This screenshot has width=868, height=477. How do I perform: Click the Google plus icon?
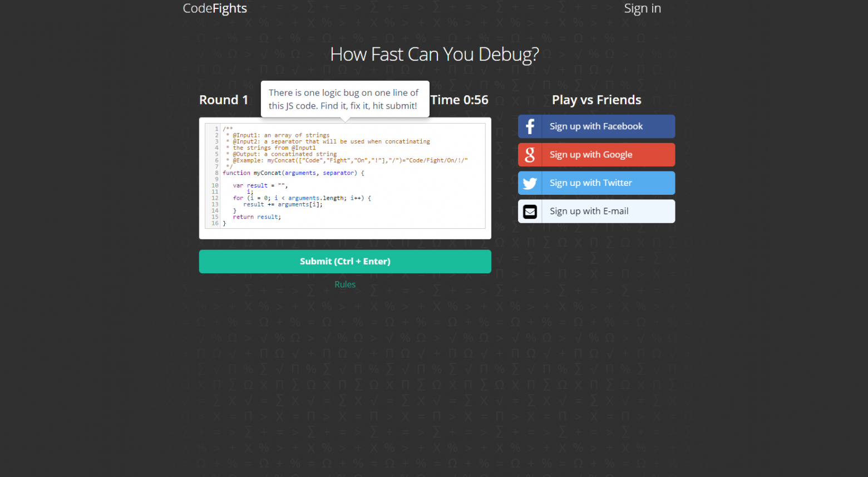(530, 155)
